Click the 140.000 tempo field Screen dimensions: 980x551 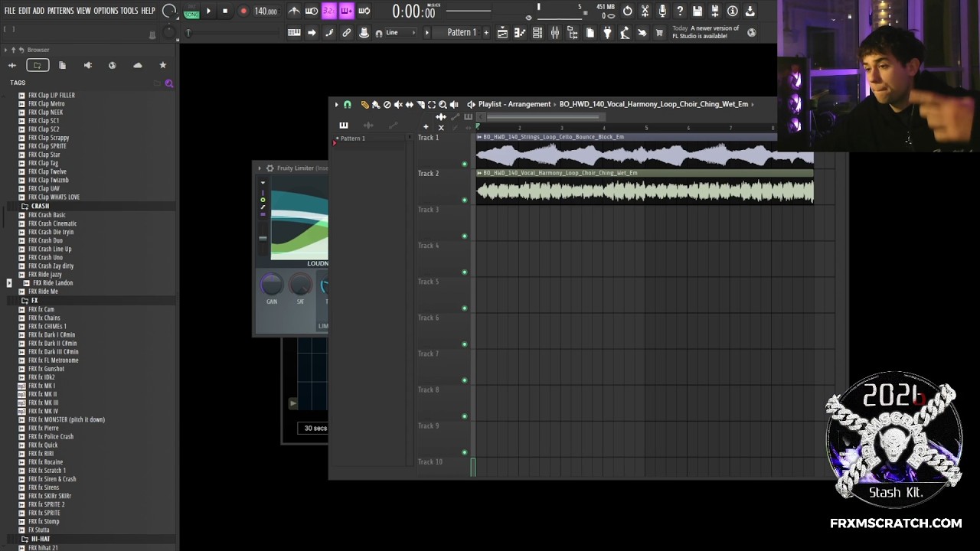(266, 11)
